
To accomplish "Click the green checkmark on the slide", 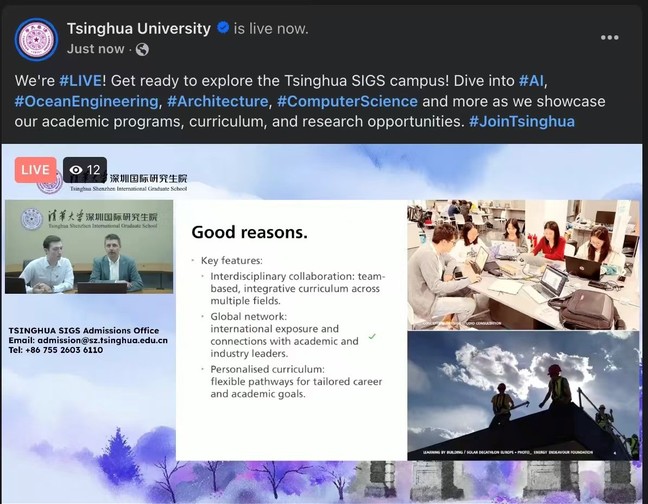I will (372, 336).
